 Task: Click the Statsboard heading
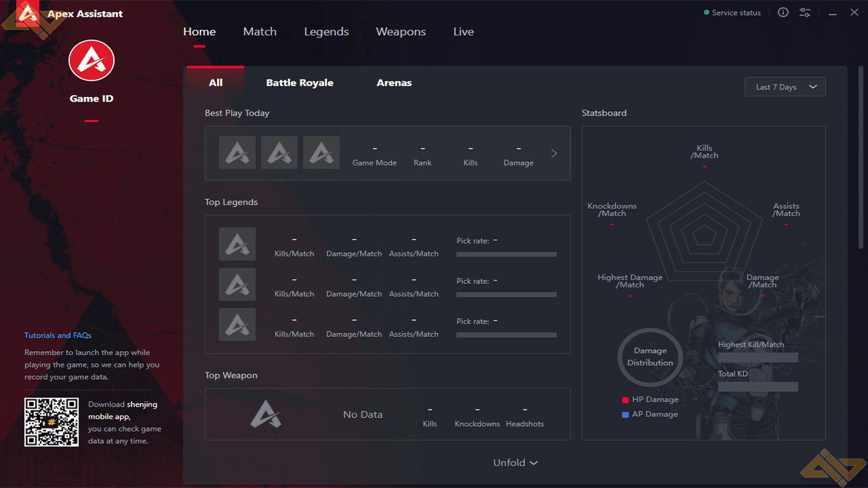604,113
